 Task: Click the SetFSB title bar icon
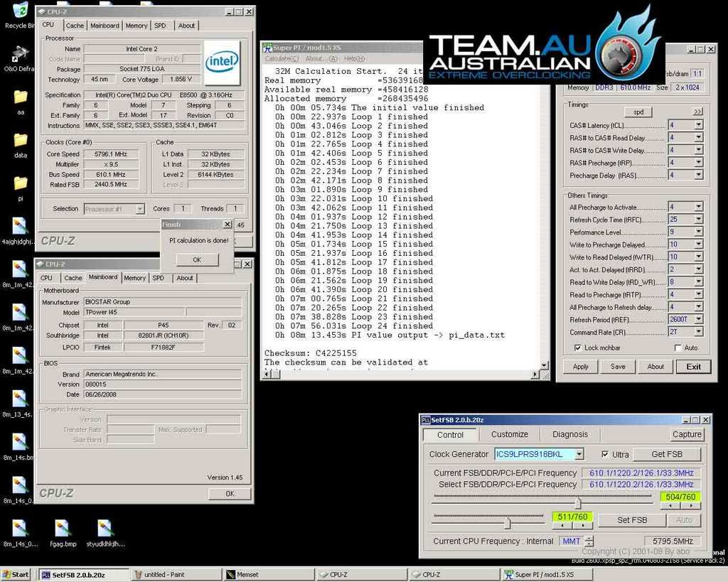click(x=425, y=420)
